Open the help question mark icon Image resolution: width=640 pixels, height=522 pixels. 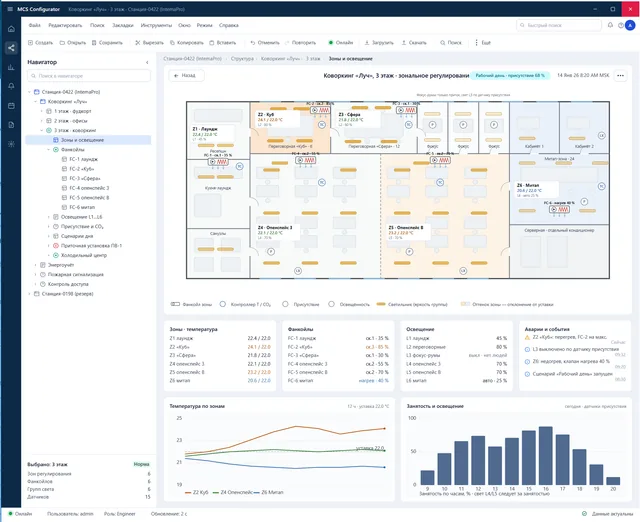tap(620, 25)
